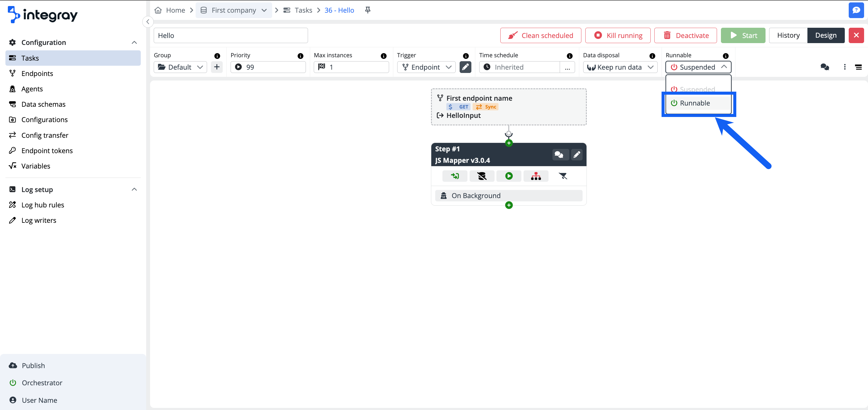Edit the Endpoint trigger with the pencil icon
The width and height of the screenshot is (868, 410).
pyautogui.click(x=465, y=67)
